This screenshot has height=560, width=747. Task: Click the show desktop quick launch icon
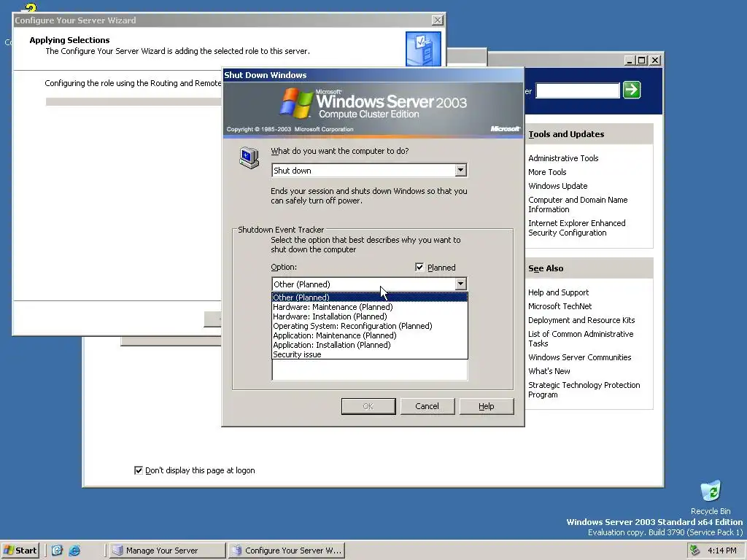pyautogui.click(x=57, y=551)
